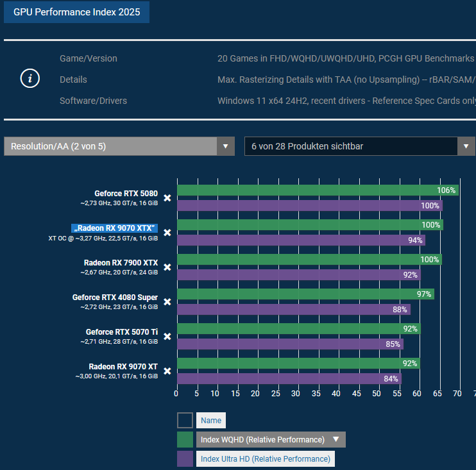The width and height of the screenshot is (476, 470).
Task: Click the Resolution/AA dropdown arrow
Action: (226, 146)
